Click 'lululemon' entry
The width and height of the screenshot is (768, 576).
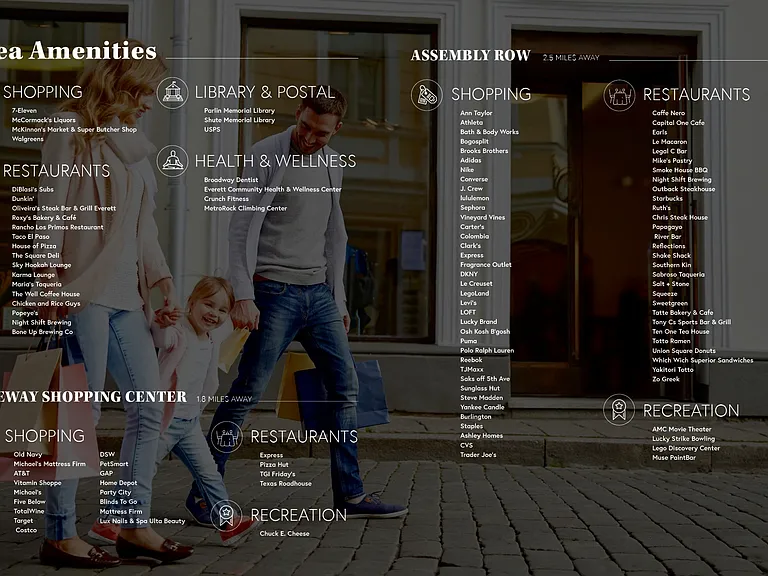click(x=475, y=198)
